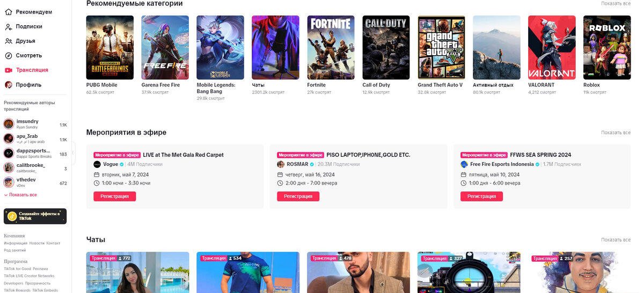644x293 pixels.
Task: Open the Garena Free Fire category thumbnail
Action: pyautogui.click(x=165, y=47)
